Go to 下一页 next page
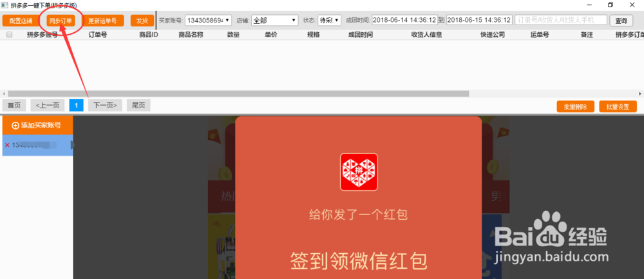 pyautogui.click(x=105, y=106)
